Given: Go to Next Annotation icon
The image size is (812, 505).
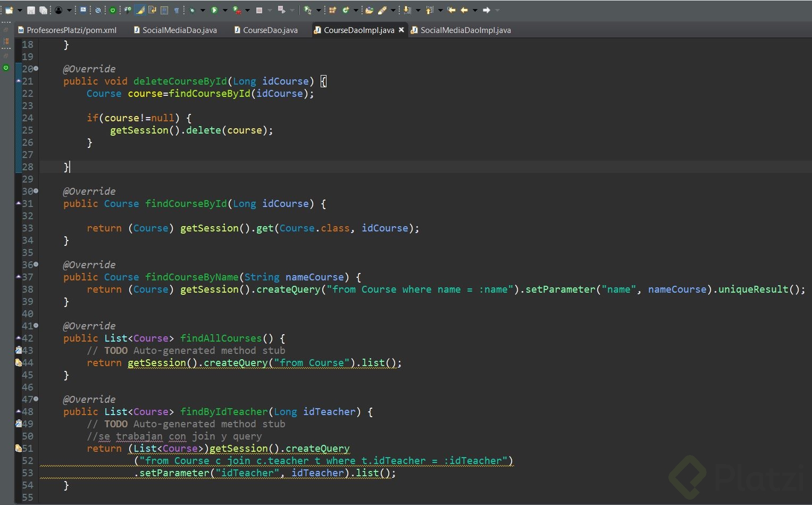Looking at the screenshot, I should pos(407,10).
